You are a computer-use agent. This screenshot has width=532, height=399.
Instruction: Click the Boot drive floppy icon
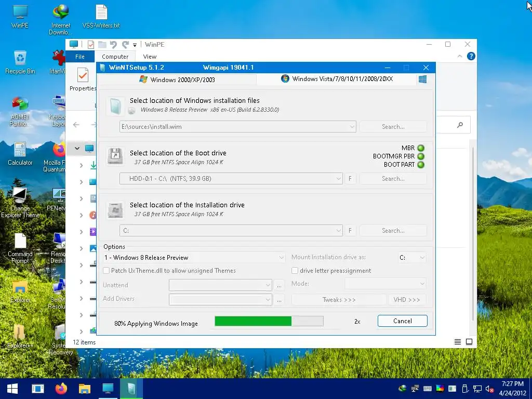coord(115,156)
